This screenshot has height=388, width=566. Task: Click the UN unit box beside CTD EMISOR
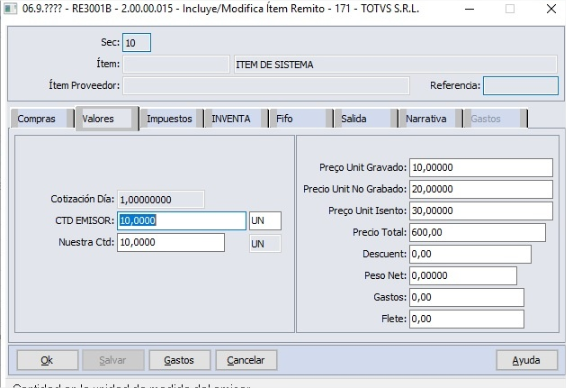click(x=265, y=221)
